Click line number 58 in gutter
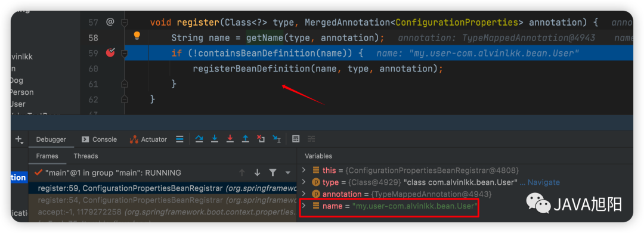644x233 pixels. point(93,38)
